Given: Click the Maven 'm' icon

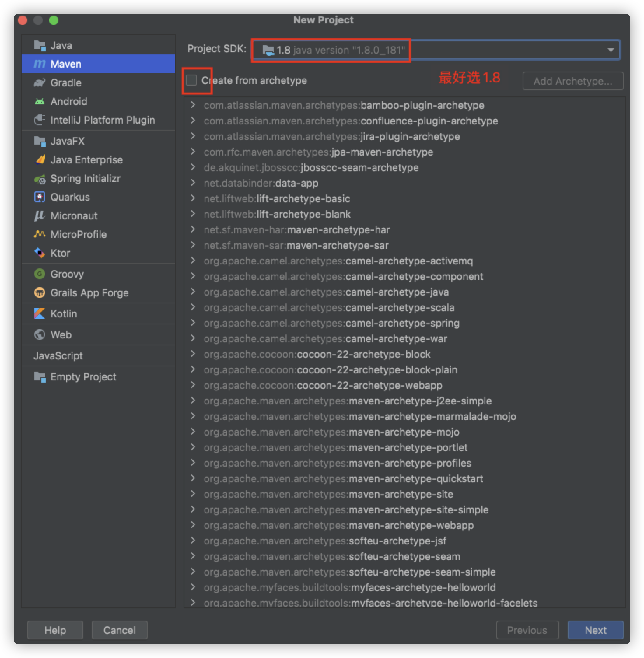Looking at the screenshot, I should [x=40, y=64].
